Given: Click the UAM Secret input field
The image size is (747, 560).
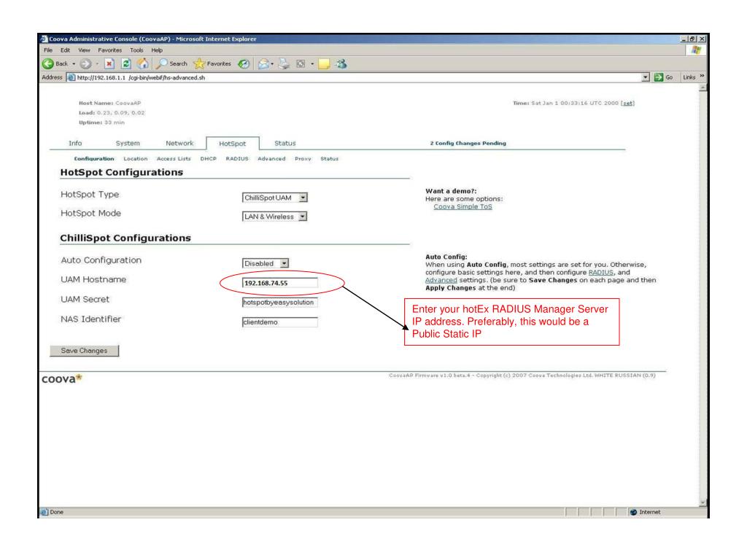Looking at the screenshot, I should (279, 303).
